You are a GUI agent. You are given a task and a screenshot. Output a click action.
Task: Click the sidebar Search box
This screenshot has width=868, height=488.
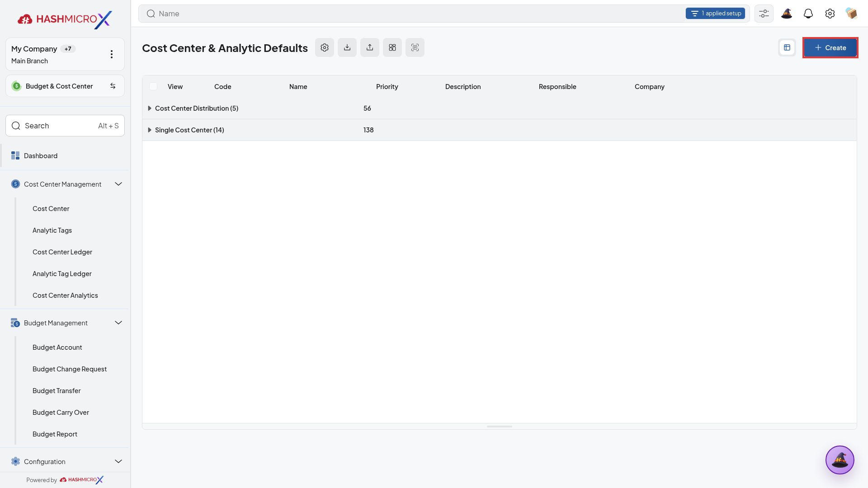pos(65,126)
